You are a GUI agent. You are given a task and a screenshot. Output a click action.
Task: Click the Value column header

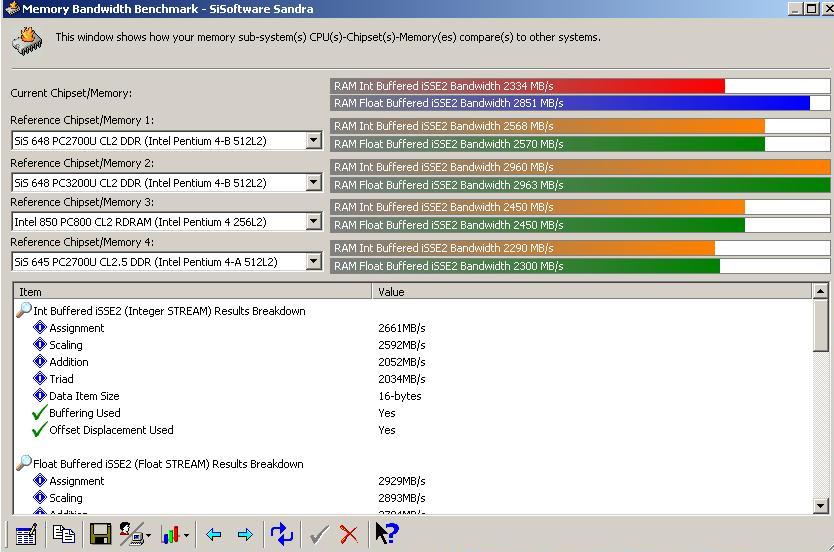click(592, 291)
